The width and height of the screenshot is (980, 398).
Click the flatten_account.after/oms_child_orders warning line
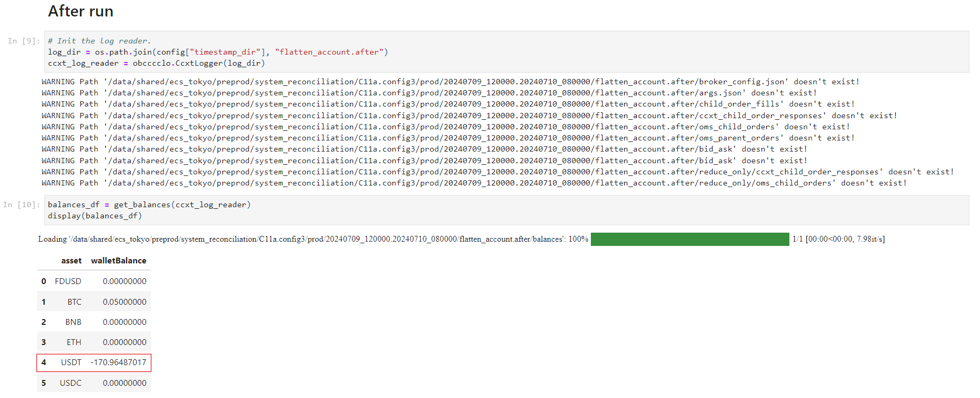click(x=446, y=127)
